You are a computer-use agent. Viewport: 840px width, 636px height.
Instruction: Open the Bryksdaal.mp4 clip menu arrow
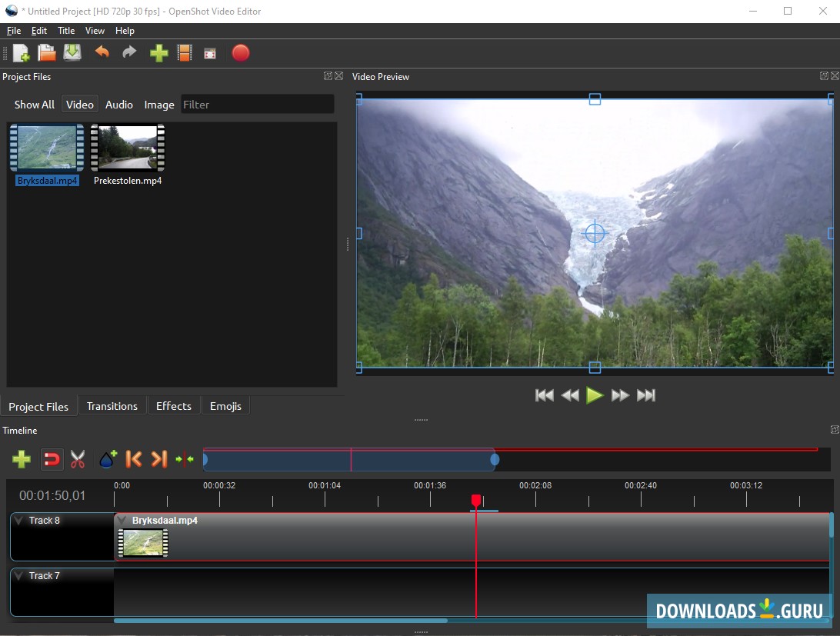pos(122,521)
